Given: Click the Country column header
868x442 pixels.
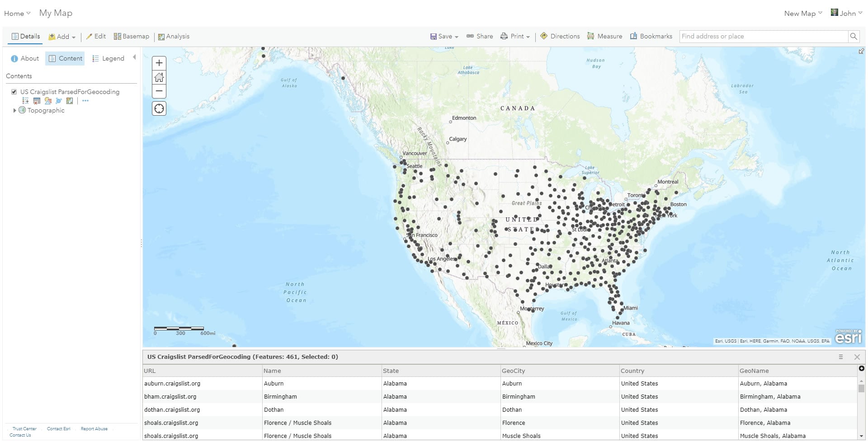Looking at the screenshot, I should click(x=679, y=371).
